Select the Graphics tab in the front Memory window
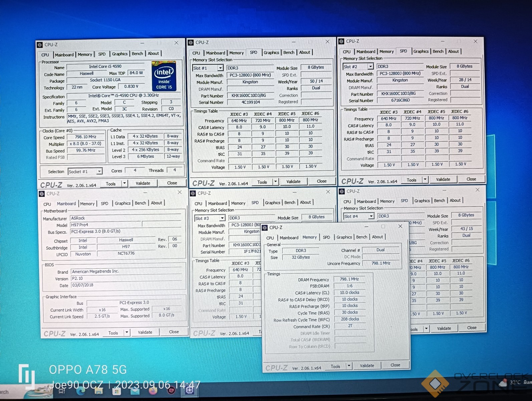 (x=344, y=237)
